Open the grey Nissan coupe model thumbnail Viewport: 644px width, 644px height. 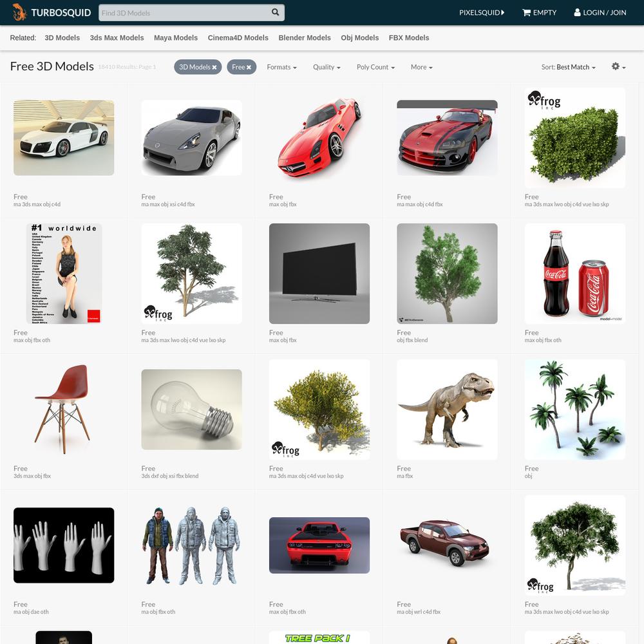(x=191, y=138)
